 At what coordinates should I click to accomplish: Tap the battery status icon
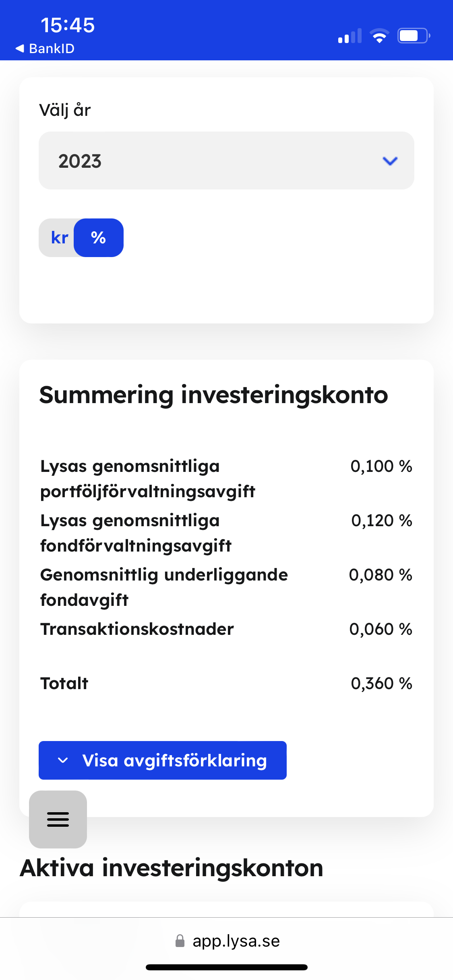[x=414, y=36]
